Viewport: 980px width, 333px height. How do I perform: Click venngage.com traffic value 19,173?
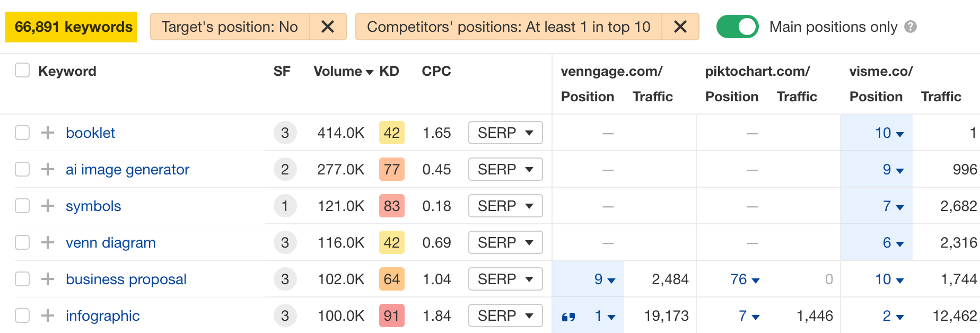point(667,316)
